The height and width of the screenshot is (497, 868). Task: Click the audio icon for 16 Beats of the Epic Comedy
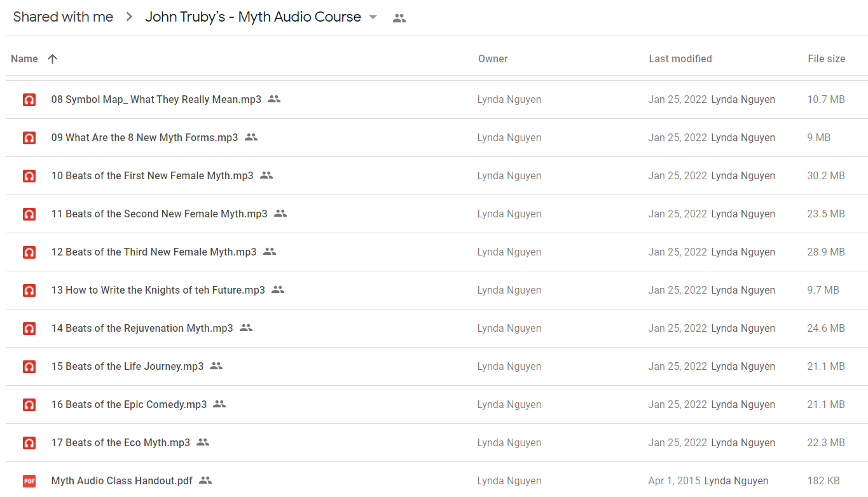[29, 405]
